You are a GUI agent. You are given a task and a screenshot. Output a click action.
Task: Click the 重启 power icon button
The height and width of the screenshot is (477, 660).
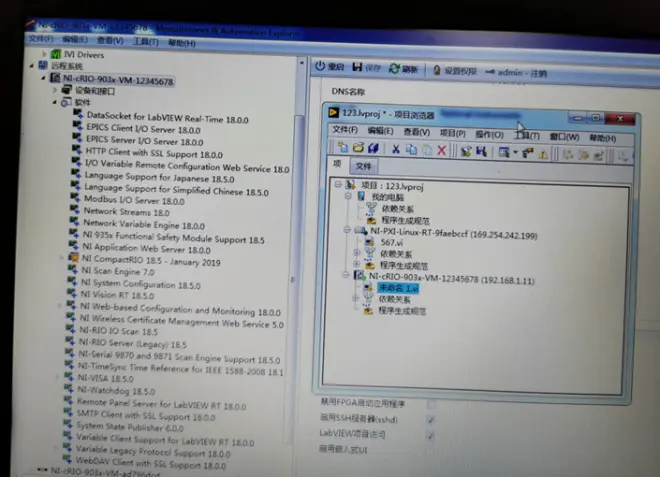(320, 66)
